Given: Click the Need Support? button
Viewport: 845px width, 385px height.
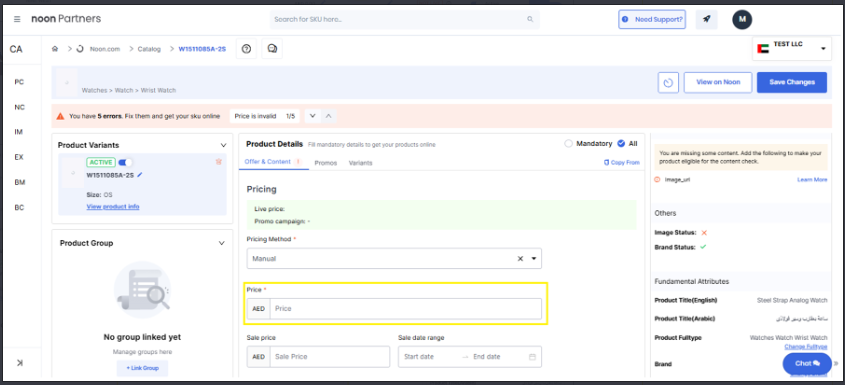Looking at the screenshot, I should (652, 19).
